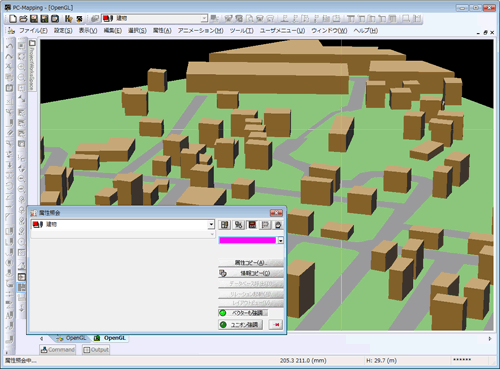Click the Redo arrow in left toolbar
The image size is (500, 369).
point(9,56)
